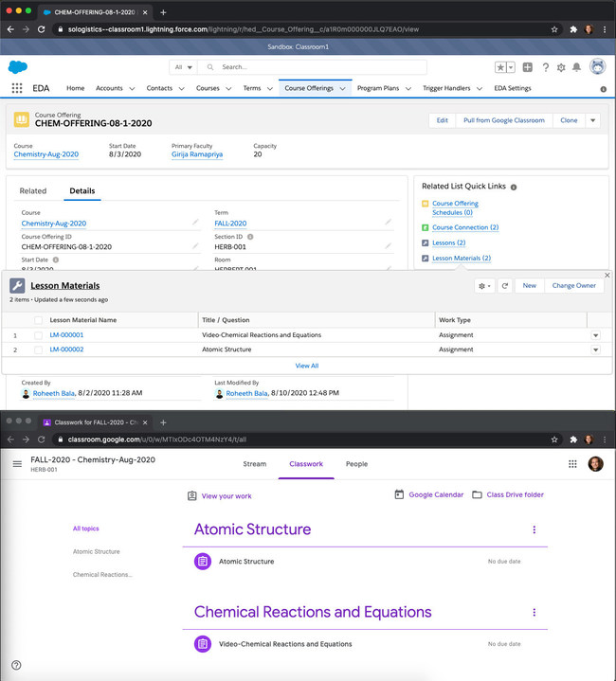Go back in the Salesforce browser window

click(10, 29)
